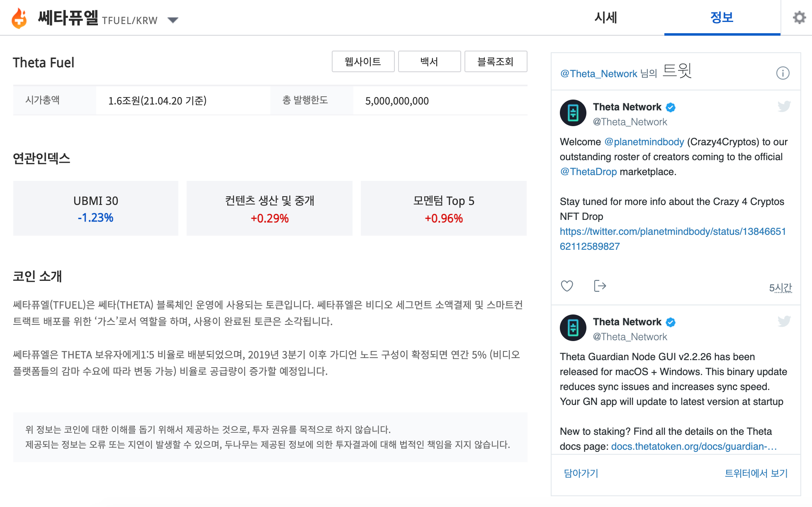Open the 모멘텀 Top 5 index card
This screenshot has height=507, width=812.
tap(444, 208)
